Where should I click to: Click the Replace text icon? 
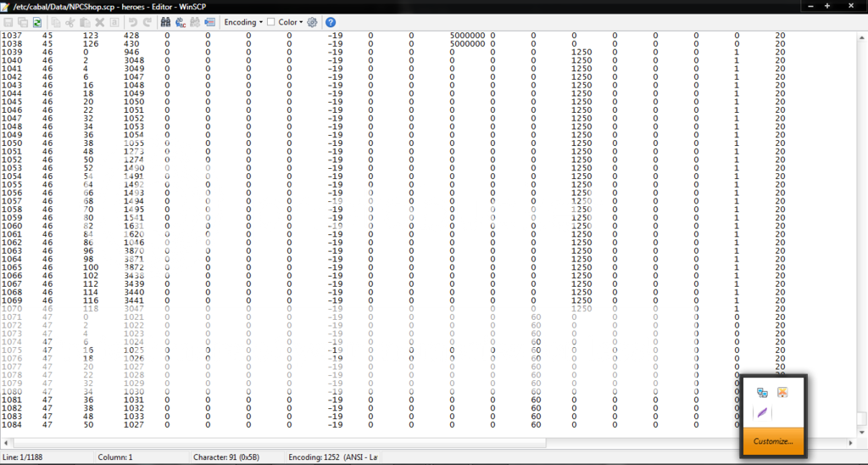pyautogui.click(x=181, y=22)
